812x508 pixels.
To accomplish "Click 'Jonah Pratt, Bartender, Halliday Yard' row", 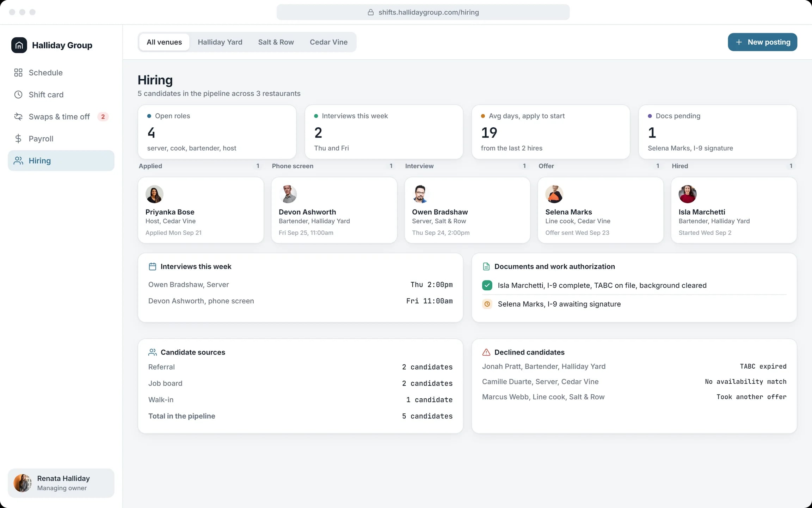I will (634, 367).
